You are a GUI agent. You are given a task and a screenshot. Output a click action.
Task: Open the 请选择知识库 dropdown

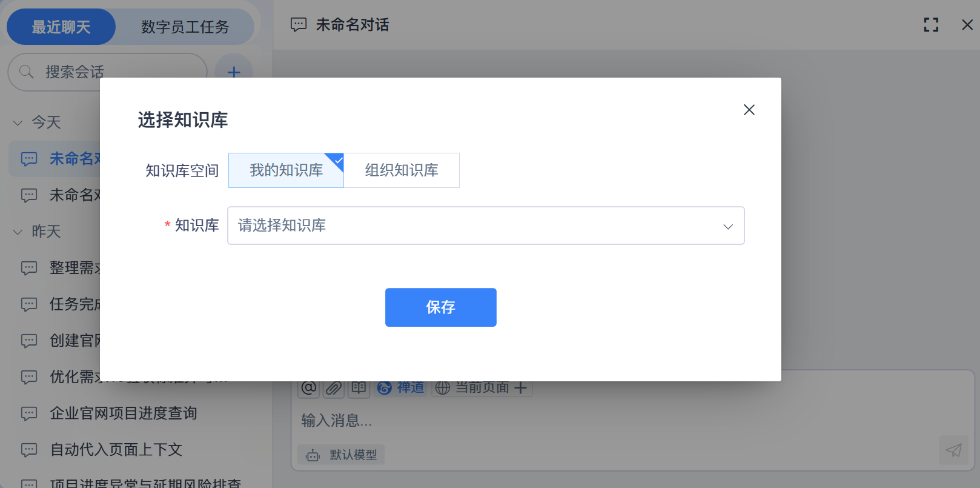coord(486,226)
